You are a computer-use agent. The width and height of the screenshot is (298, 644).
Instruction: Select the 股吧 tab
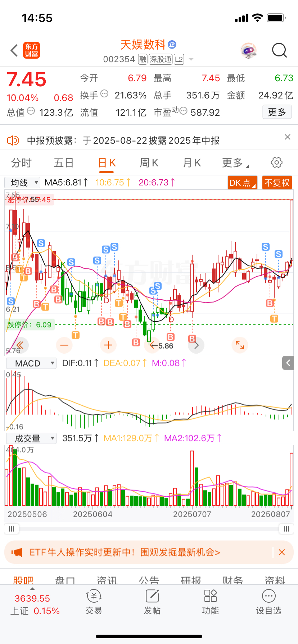click(x=23, y=580)
